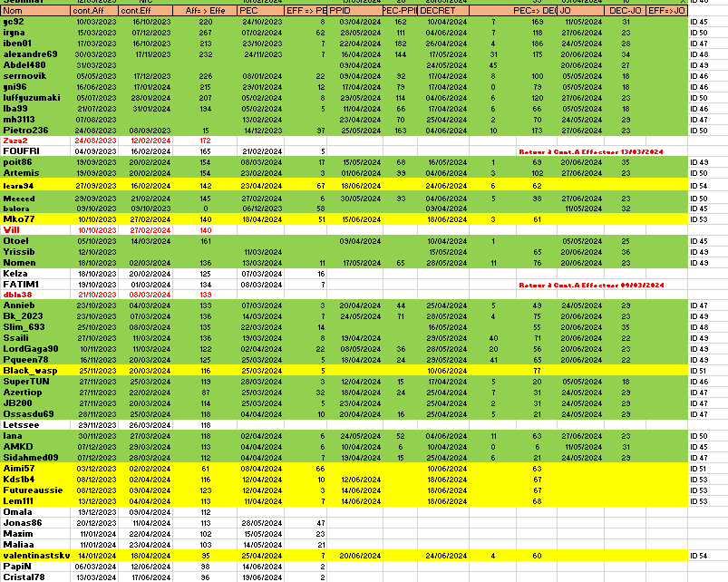Viewport: 728px width, 582px height.
Task: Select the "Pqueen78" name cell
Action: click(x=35, y=360)
